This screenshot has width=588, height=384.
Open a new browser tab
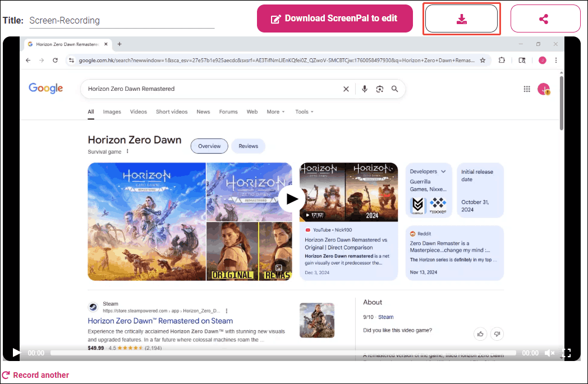(120, 44)
